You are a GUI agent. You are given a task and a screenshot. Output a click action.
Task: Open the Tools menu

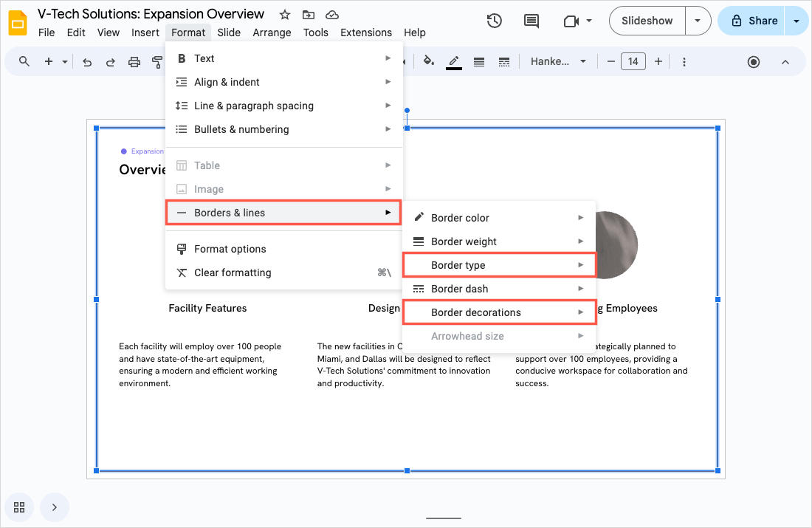point(316,32)
